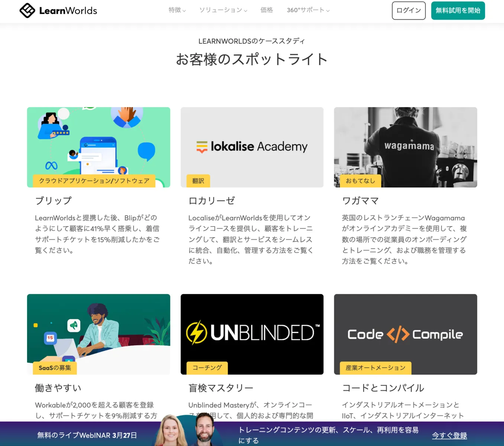
Task: Click the UNBLINDED lightning logo card
Action: (x=252, y=334)
